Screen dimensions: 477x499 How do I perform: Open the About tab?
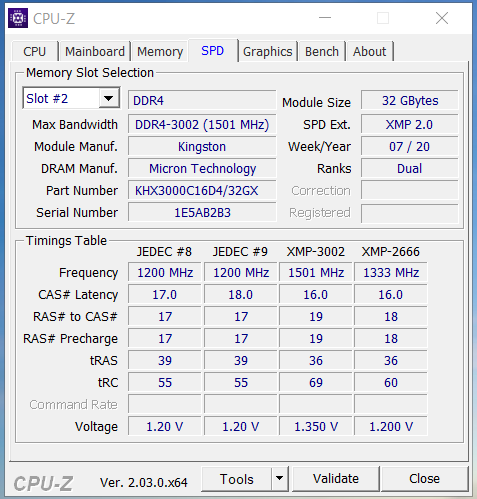[369, 52]
